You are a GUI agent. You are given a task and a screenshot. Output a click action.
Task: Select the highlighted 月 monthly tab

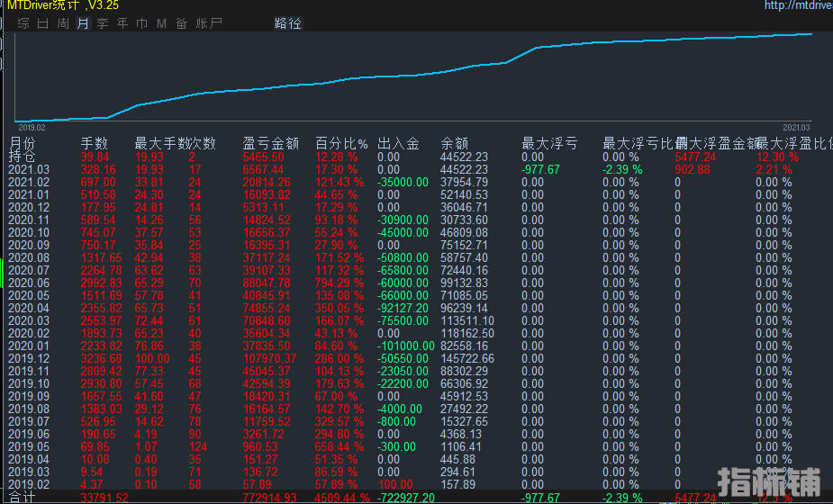point(83,23)
